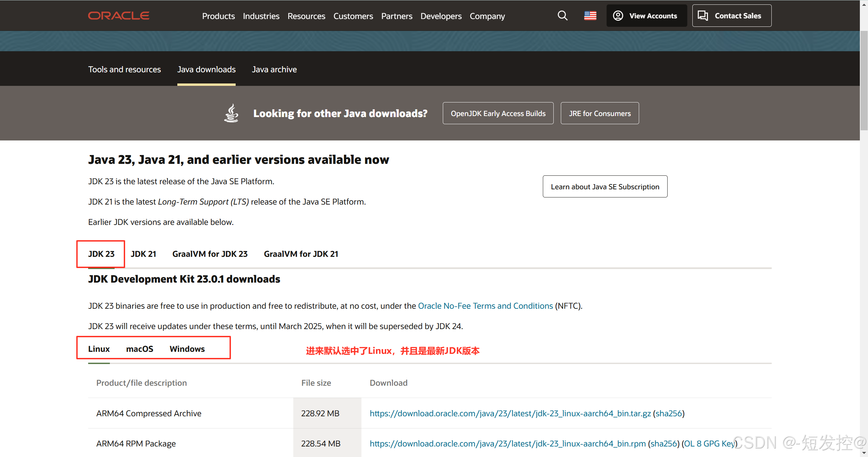Select the Windows platform tab
Image resolution: width=868 pixels, height=457 pixels.
[x=187, y=349]
